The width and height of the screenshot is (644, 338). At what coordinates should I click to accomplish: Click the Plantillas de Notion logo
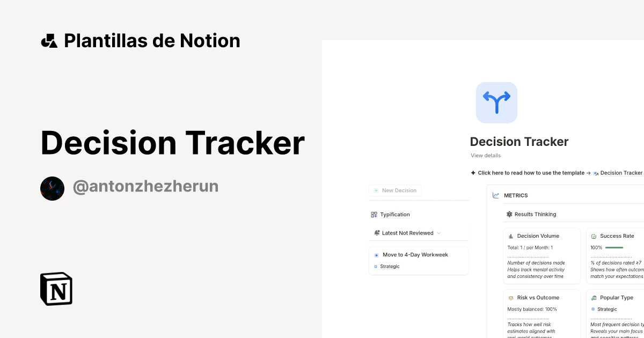(49, 40)
